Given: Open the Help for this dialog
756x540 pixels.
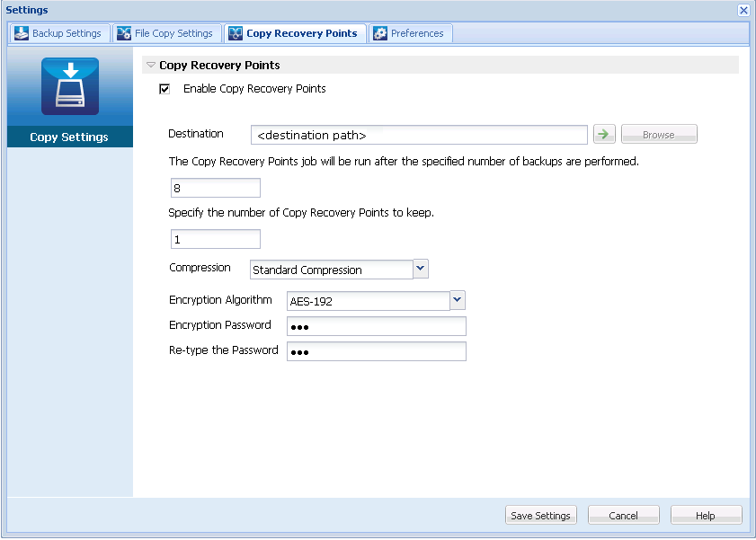Looking at the screenshot, I should (x=706, y=515).
